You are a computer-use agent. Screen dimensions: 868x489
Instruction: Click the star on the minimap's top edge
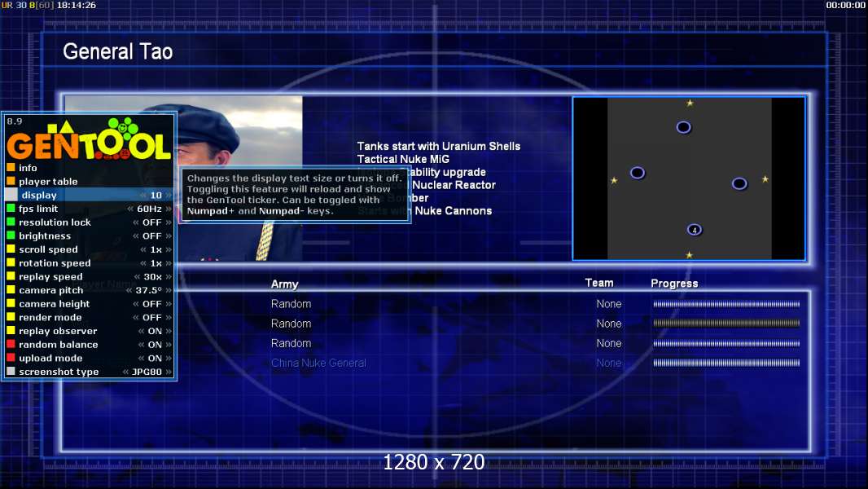tap(690, 103)
